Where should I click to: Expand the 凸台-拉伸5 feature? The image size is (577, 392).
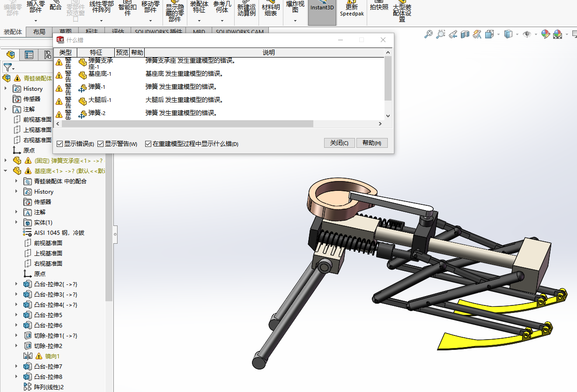point(16,315)
